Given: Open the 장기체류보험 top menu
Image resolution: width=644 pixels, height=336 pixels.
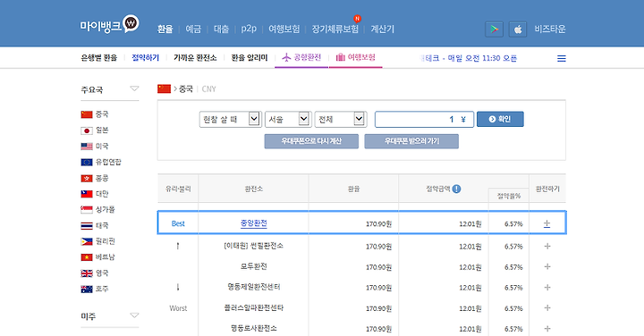Looking at the screenshot, I should coord(335,29).
